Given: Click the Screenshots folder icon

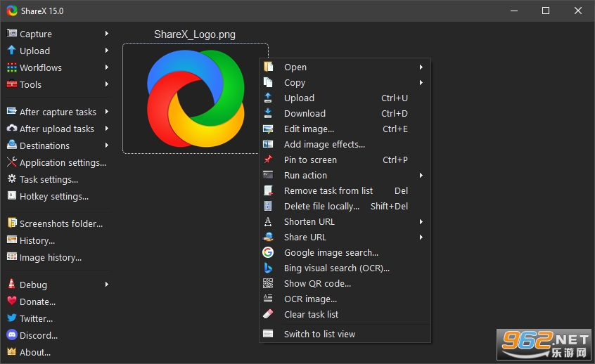Looking at the screenshot, I should 12,223.
